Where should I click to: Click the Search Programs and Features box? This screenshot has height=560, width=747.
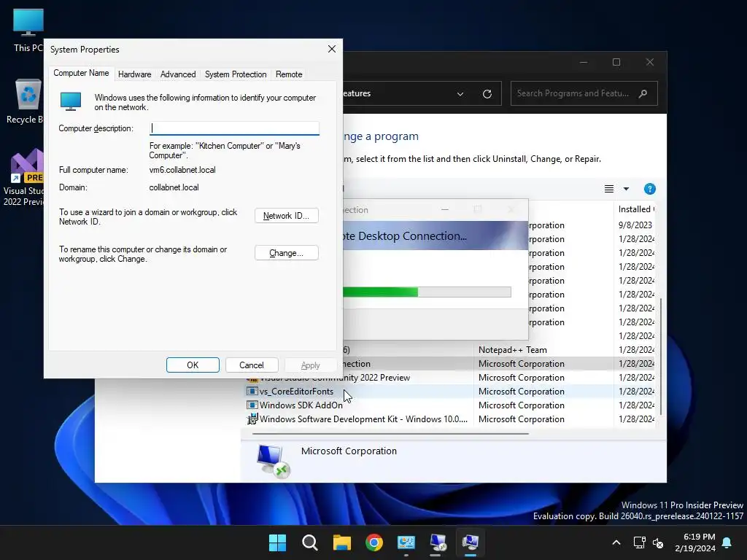coord(584,93)
